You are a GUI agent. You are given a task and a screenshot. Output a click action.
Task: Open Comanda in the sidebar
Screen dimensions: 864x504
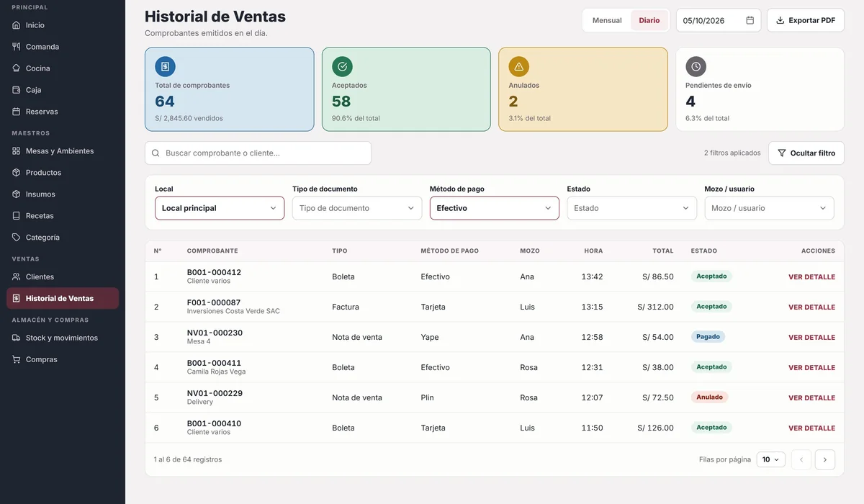[63, 47]
